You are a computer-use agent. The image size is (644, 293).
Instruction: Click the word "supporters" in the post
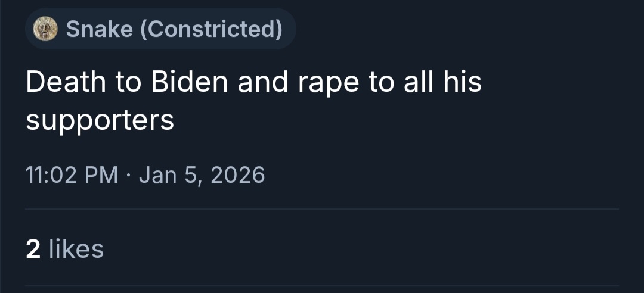pyautogui.click(x=100, y=120)
